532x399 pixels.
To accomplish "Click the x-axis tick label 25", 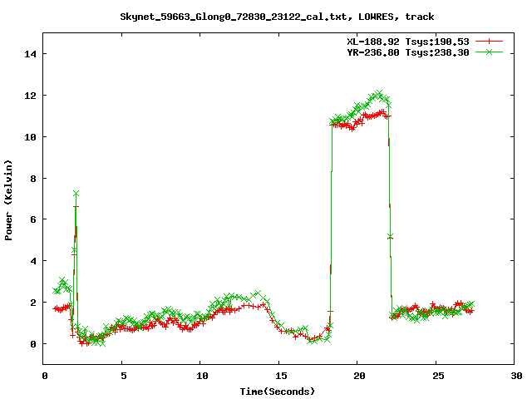I will coord(438,376).
